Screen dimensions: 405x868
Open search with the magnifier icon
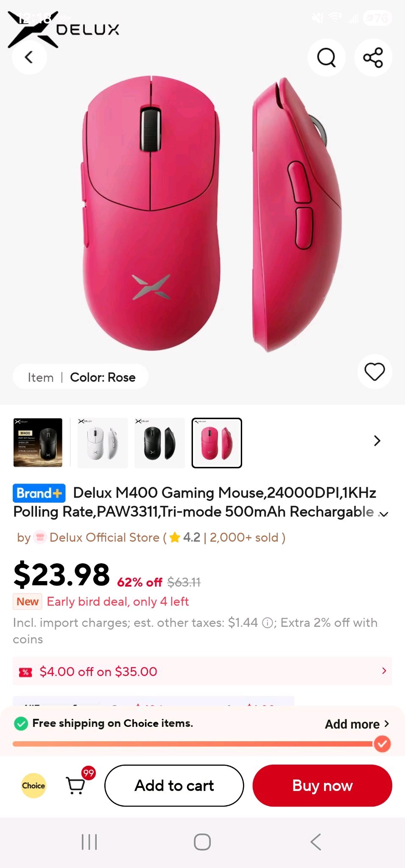click(x=326, y=57)
